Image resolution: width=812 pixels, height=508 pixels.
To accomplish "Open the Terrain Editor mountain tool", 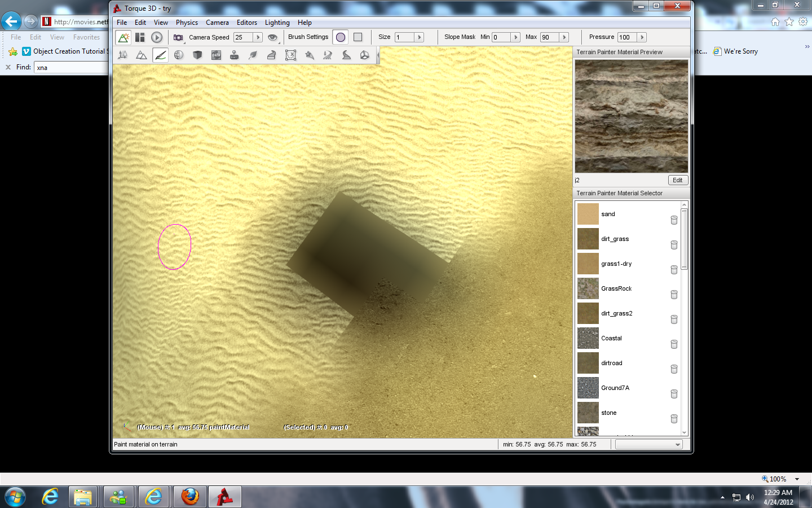I will pos(142,55).
